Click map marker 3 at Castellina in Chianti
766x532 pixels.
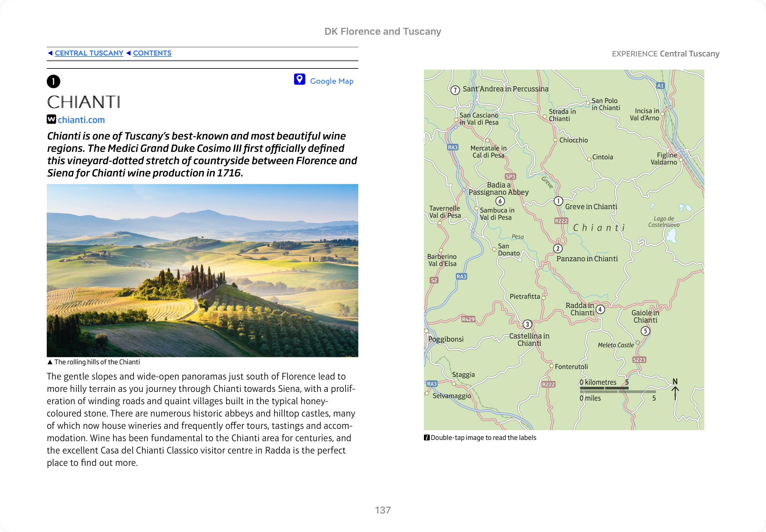(x=527, y=324)
